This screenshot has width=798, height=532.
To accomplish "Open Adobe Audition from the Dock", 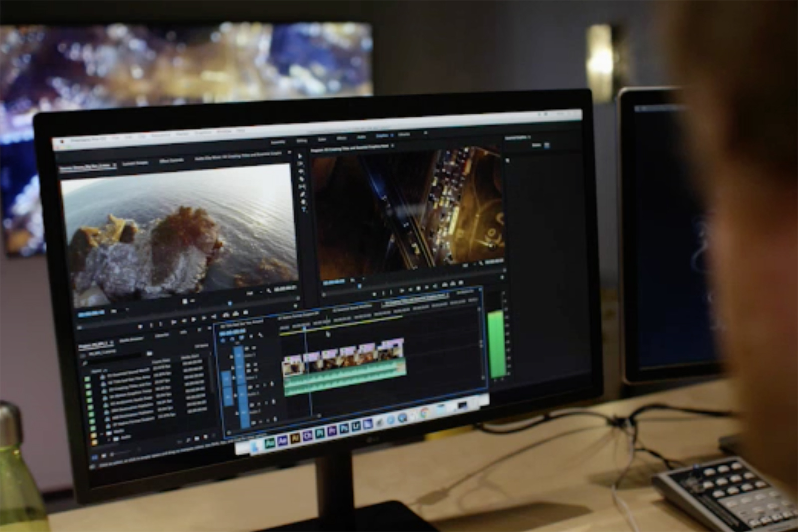I will coord(270,442).
